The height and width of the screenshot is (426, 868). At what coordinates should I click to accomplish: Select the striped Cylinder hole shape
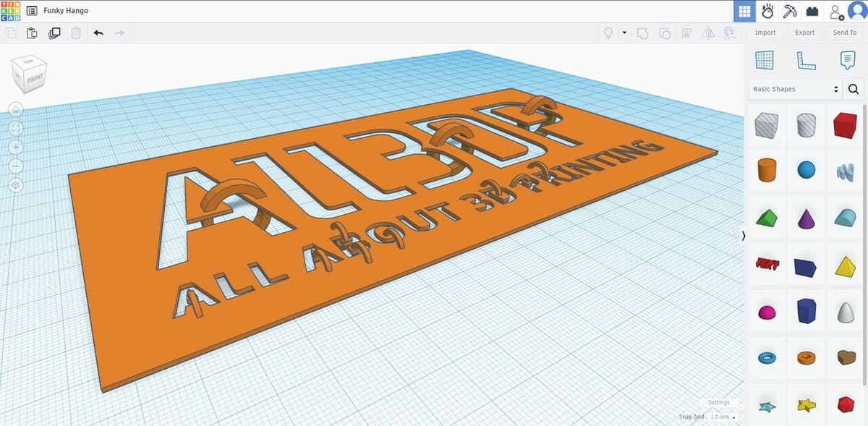(x=806, y=126)
